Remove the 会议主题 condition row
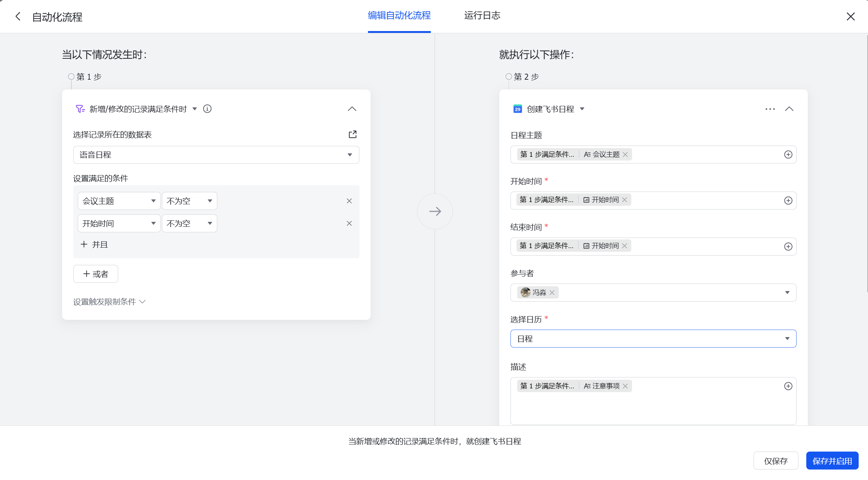The height and width of the screenshot is (480, 868). (x=349, y=201)
